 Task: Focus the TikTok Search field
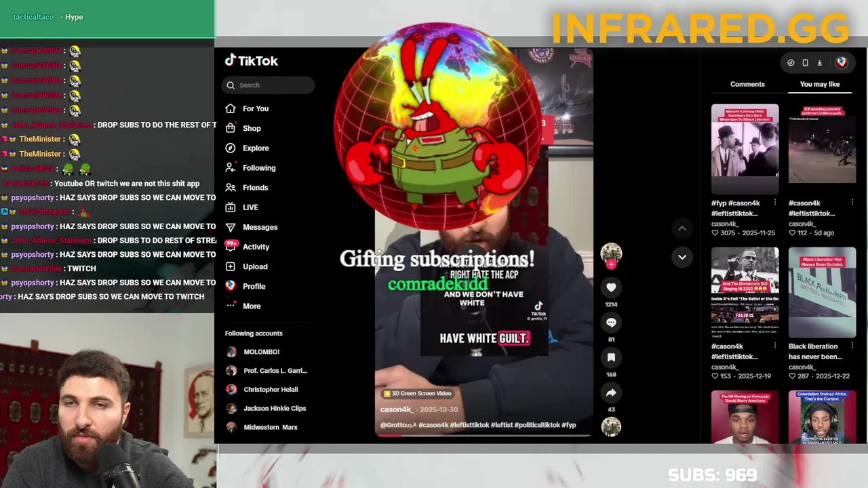[268, 85]
